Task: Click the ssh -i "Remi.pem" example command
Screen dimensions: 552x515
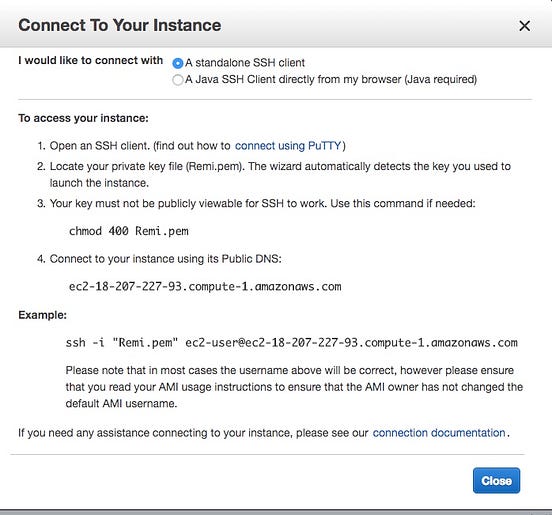Action: 291,343
